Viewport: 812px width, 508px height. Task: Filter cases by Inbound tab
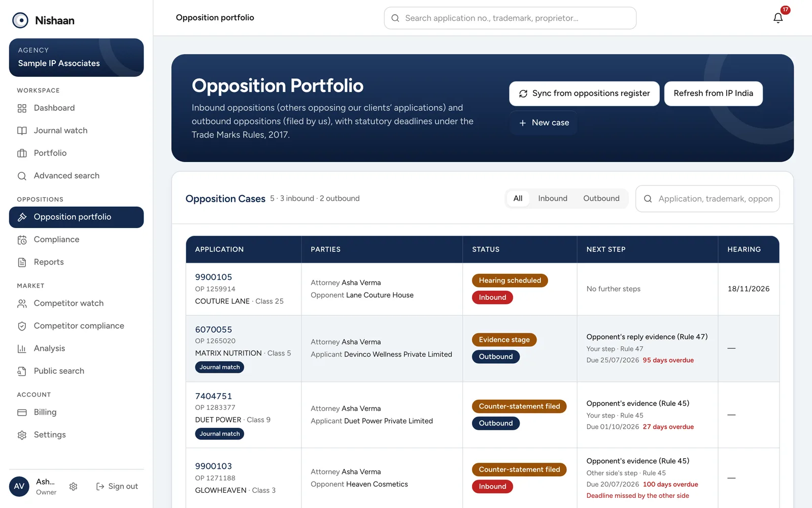(x=553, y=199)
